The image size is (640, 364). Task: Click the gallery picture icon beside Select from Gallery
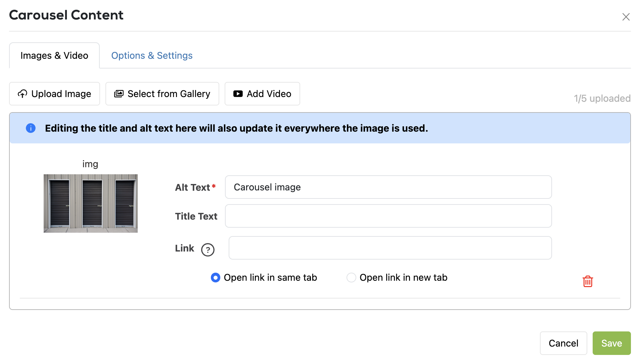[119, 94]
